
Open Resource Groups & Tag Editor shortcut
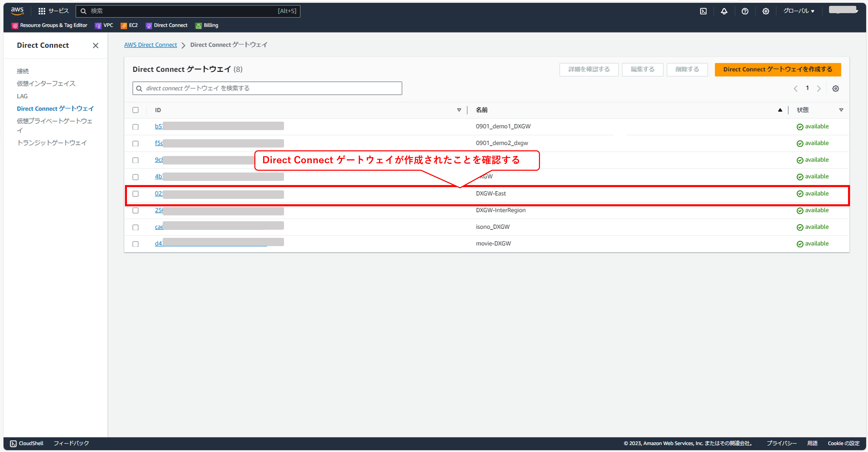[49, 25]
